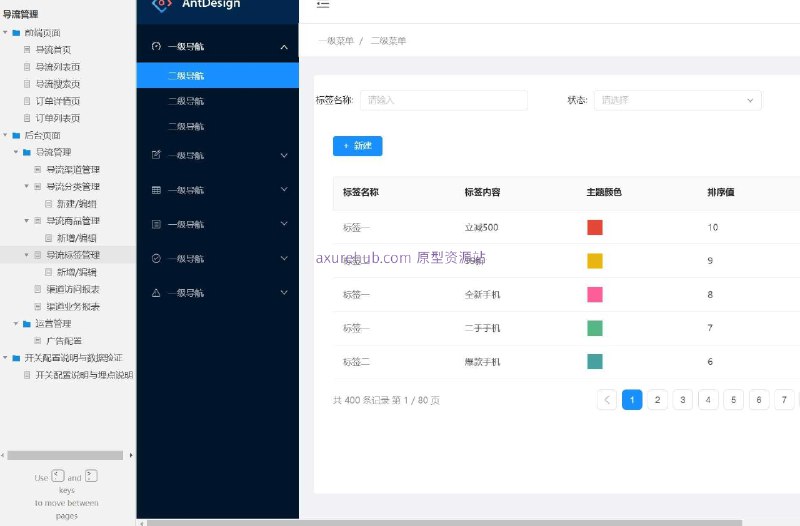Click the page icon beside 广告配置

(x=38, y=340)
